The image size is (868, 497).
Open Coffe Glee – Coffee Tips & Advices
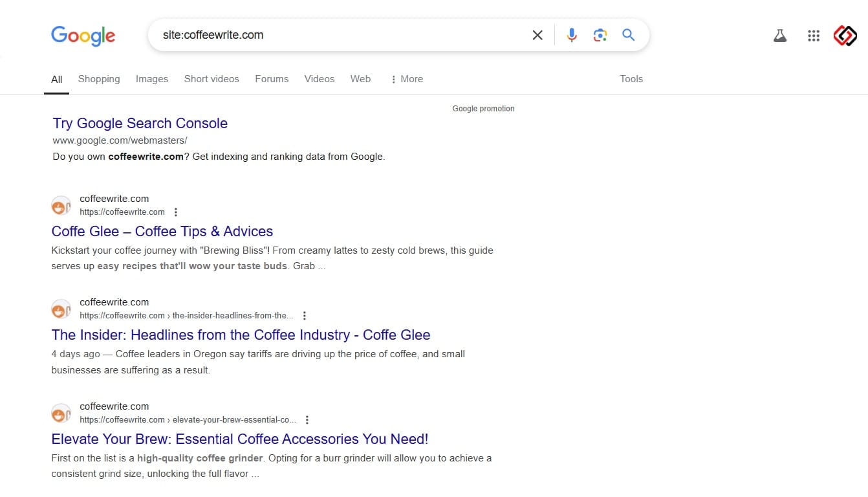pos(162,231)
